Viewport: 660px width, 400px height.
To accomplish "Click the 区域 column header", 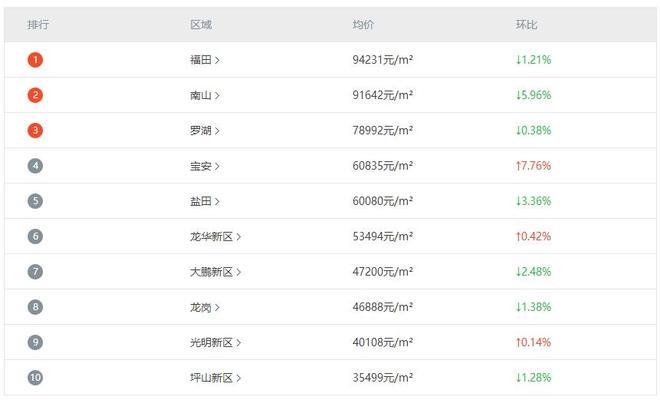I will (x=201, y=25).
